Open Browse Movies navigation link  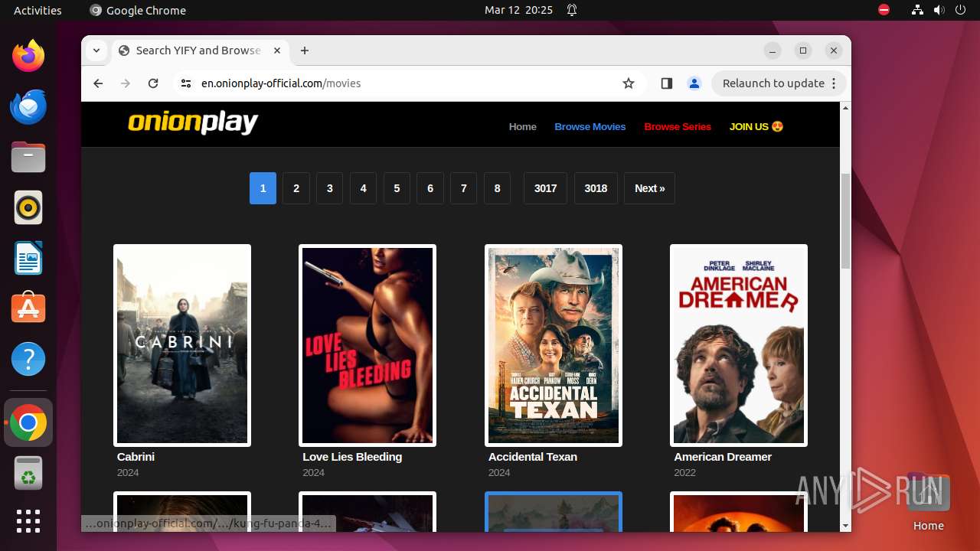click(590, 127)
